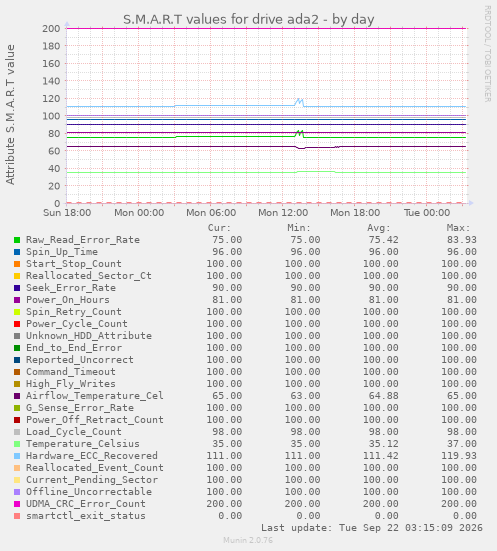Click the Tue 00:00 time axis label
This screenshot has height=551, width=497.
point(427,213)
